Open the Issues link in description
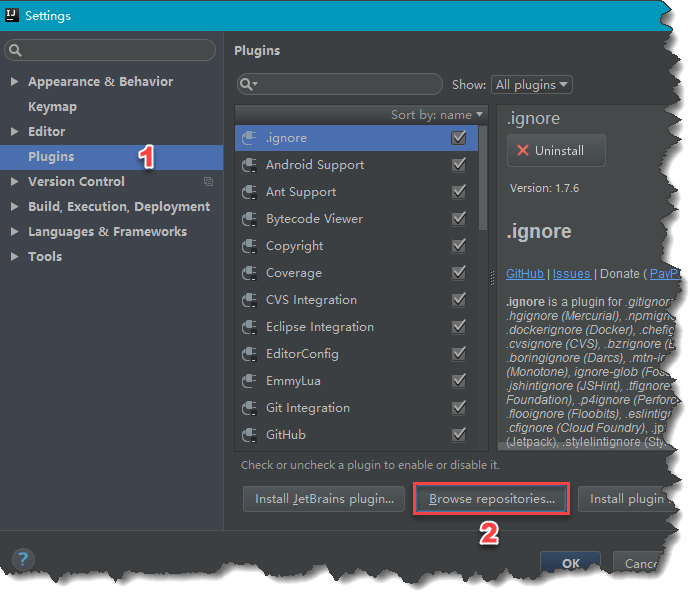Image resolution: width=690 pixels, height=605 pixels. coord(572,274)
